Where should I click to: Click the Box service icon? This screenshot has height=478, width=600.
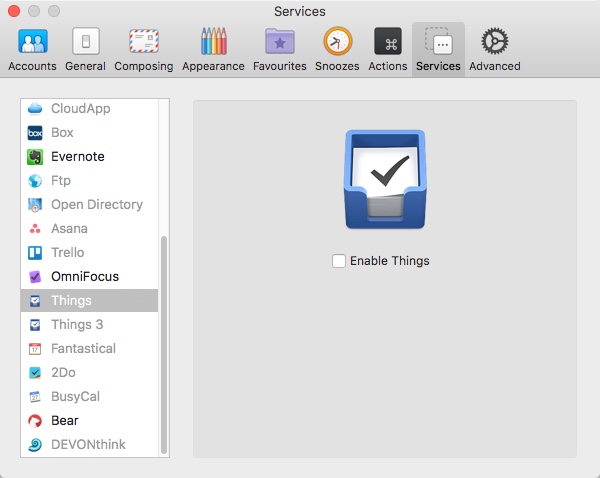click(x=35, y=133)
